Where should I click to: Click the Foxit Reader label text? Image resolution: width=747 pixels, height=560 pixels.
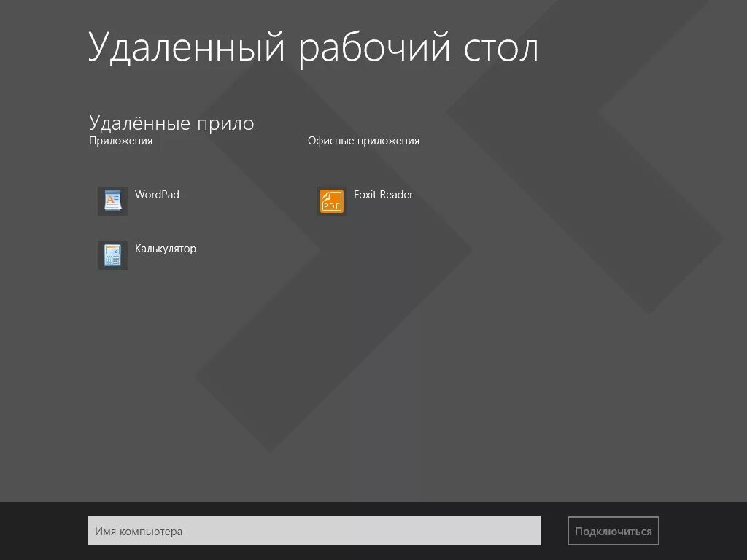[383, 195]
